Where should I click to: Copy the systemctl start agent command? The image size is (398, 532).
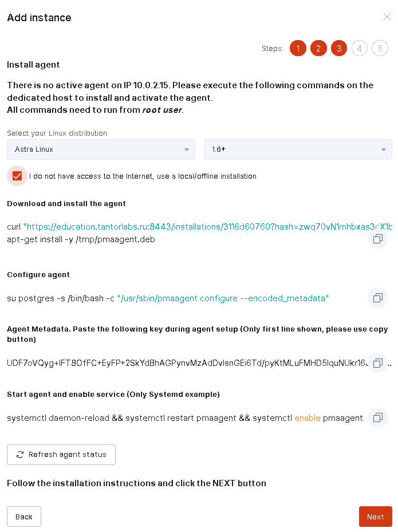377,418
